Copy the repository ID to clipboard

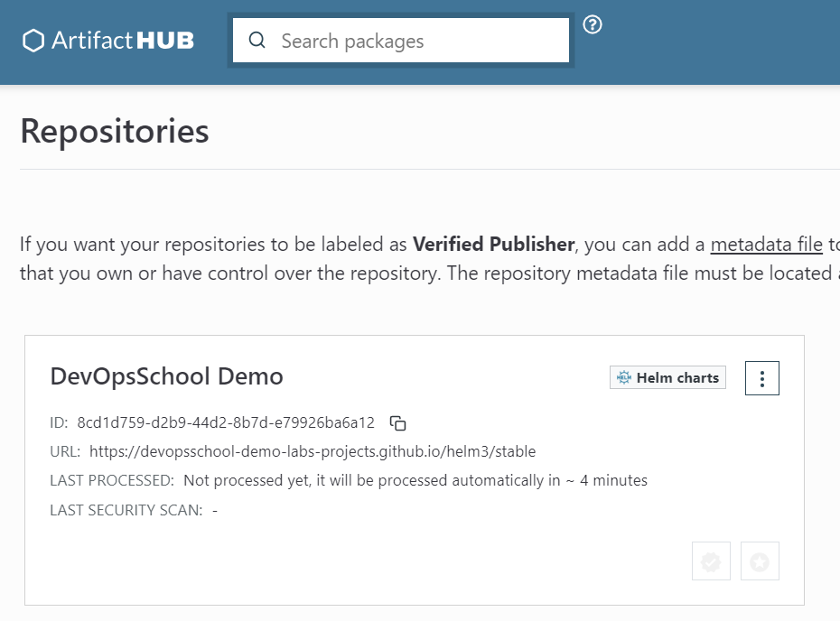click(397, 423)
